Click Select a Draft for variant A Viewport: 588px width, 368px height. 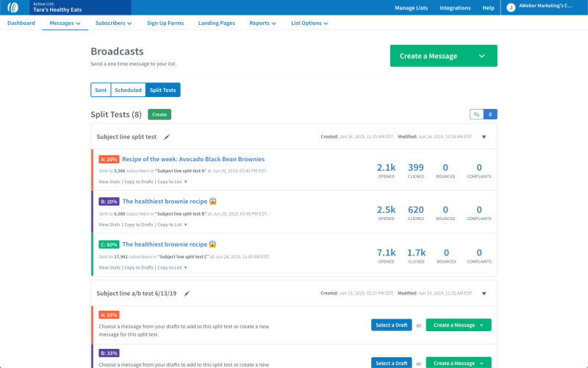point(391,325)
